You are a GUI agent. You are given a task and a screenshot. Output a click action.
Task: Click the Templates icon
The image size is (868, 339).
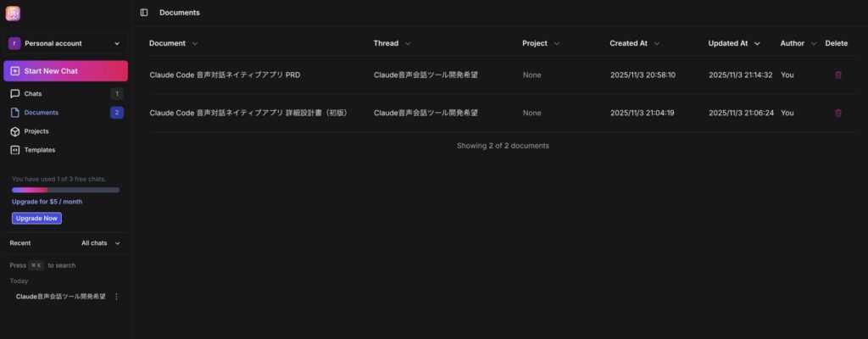coord(15,149)
